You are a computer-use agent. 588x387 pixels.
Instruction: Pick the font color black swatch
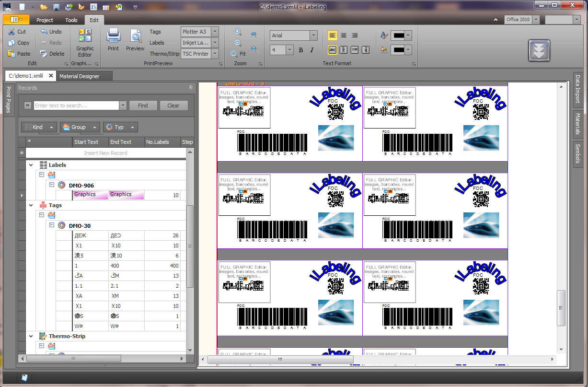(398, 35)
